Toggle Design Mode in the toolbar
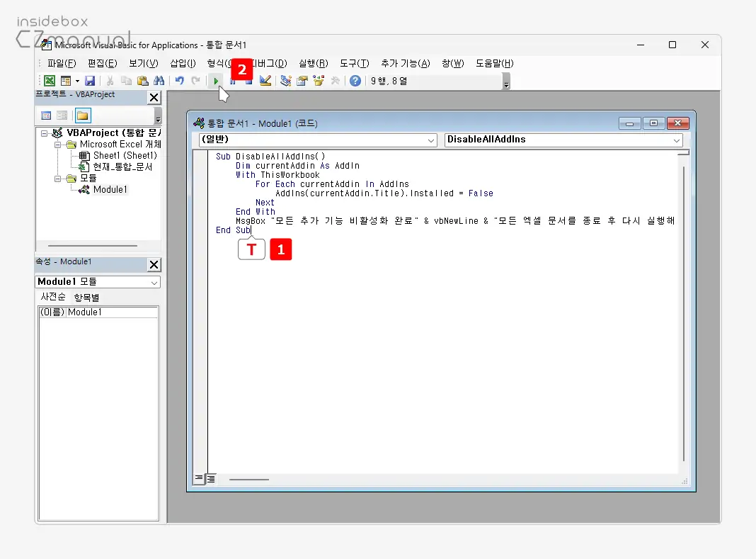756x559 pixels. [265, 81]
